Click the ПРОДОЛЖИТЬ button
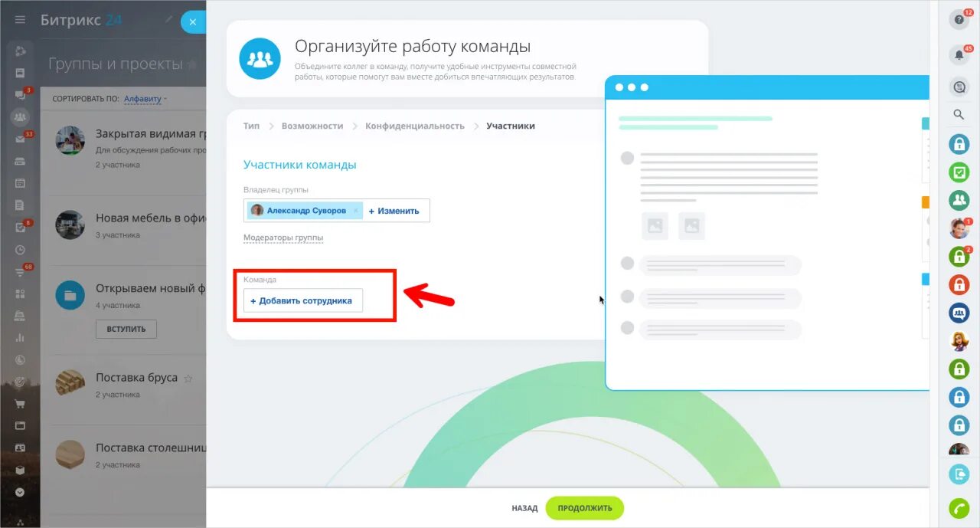This screenshot has height=528, width=980. tap(585, 508)
